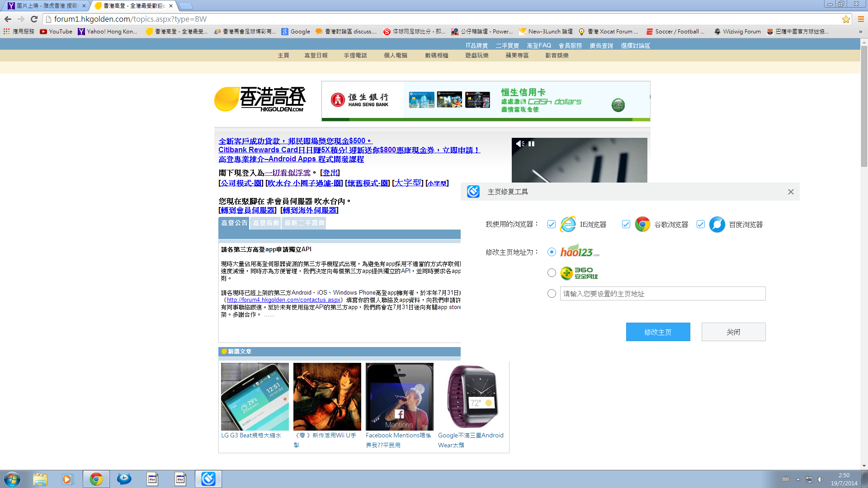Select the 360 safe site radio option

click(552, 272)
